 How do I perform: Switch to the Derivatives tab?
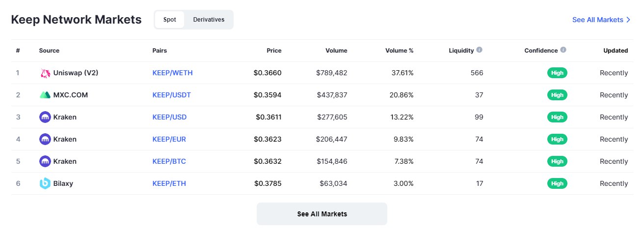(209, 20)
